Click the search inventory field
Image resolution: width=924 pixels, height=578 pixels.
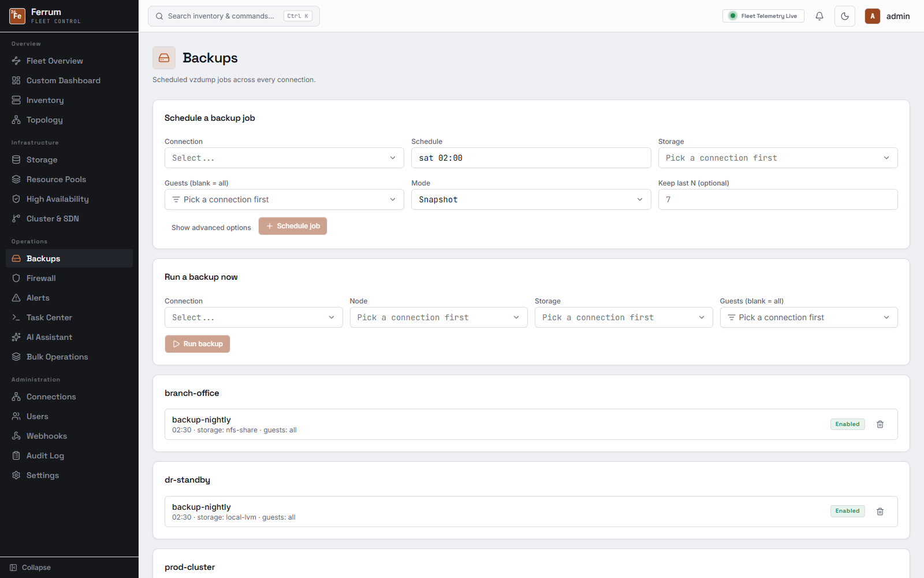pos(234,16)
